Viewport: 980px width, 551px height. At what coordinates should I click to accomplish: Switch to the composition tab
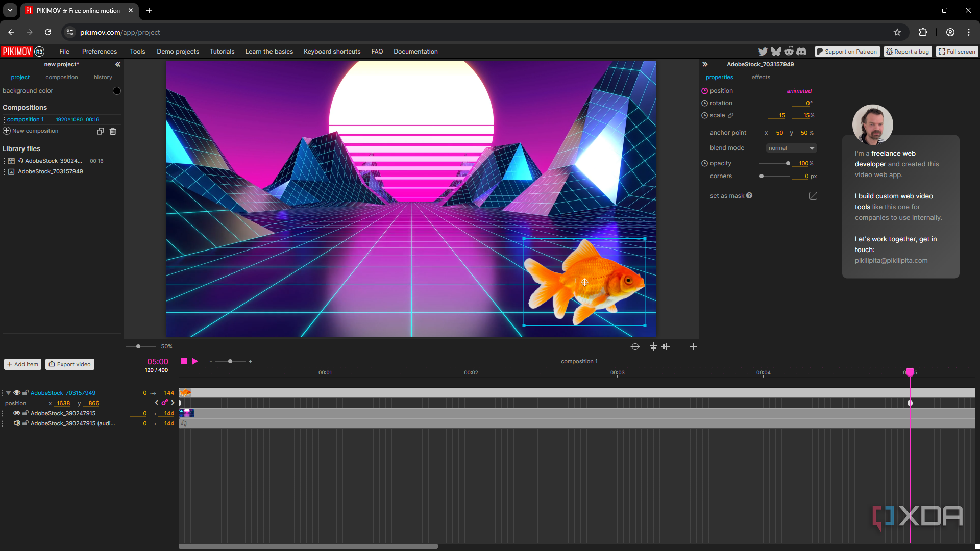point(62,78)
